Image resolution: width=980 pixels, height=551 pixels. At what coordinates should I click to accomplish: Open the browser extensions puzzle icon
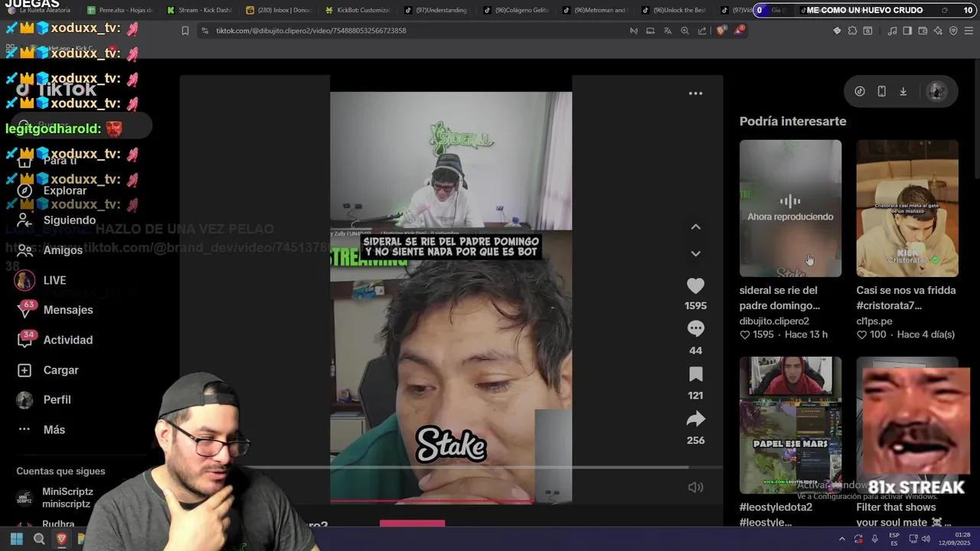[x=852, y=31]
